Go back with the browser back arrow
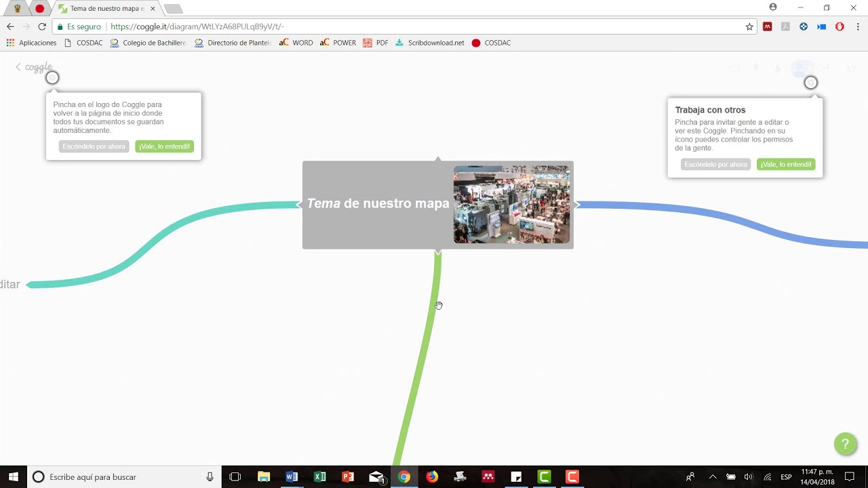Image resolution: width=868 pixels, height=488 pixels. 10,26
